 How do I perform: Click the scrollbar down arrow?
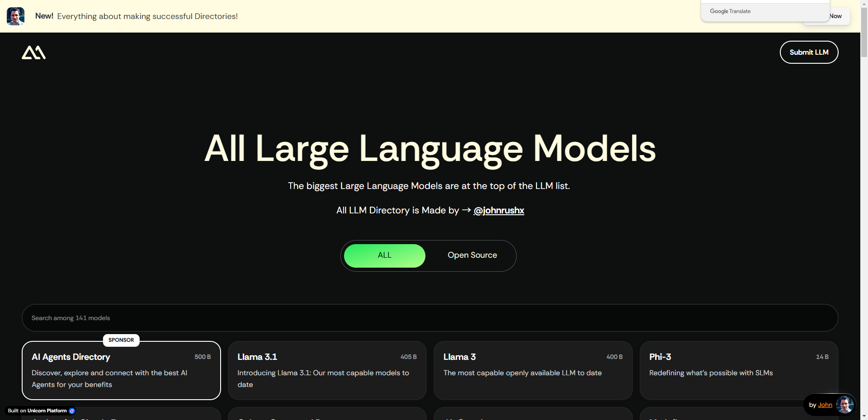864,416
